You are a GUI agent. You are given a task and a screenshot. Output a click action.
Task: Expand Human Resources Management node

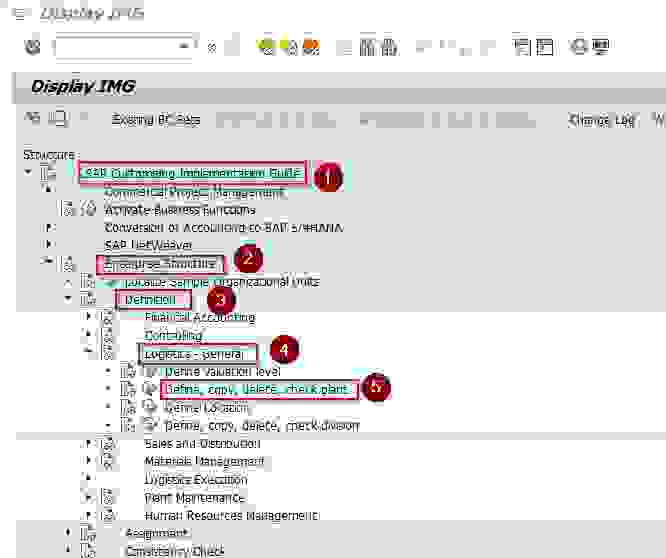(x=87, y=515)
